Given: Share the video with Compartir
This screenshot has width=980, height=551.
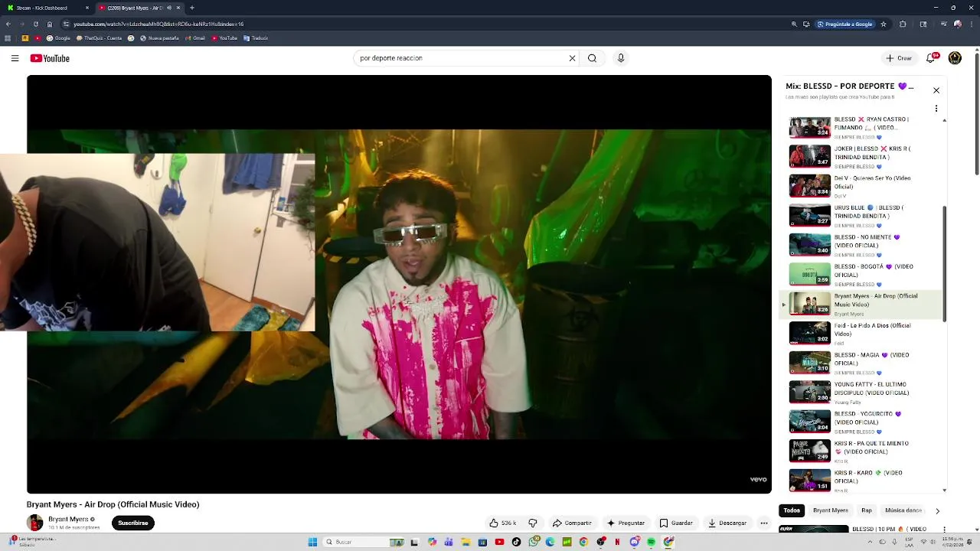Looking at the screenshot, I should [x=572, y=523].
